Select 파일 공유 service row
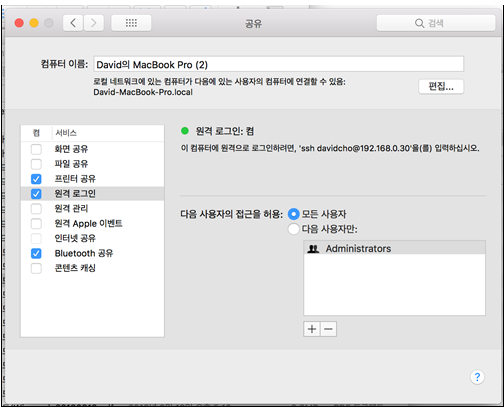This screenshot has height=409, width=504. 92,164
